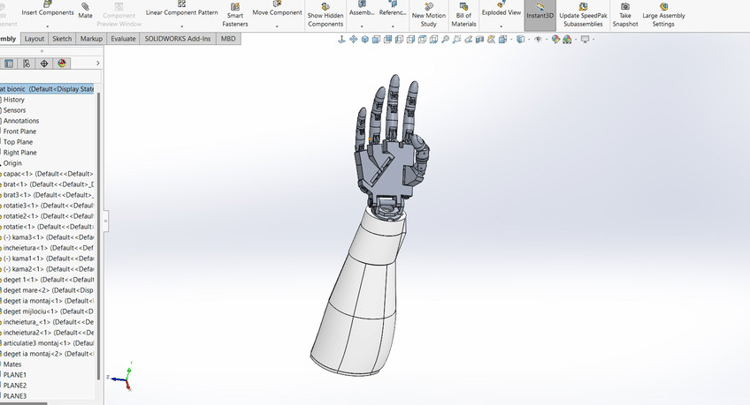
Task: Collapse the left panel with side handle
Action: point(106,221)
